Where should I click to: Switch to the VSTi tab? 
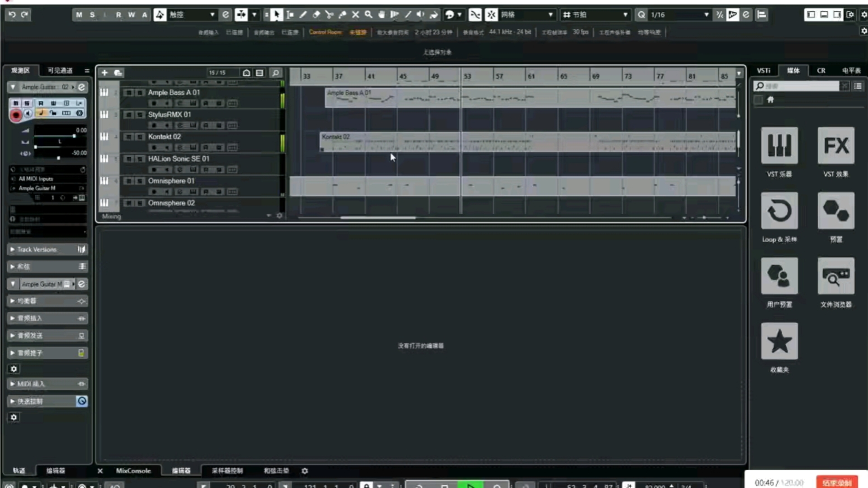[764, 70]
